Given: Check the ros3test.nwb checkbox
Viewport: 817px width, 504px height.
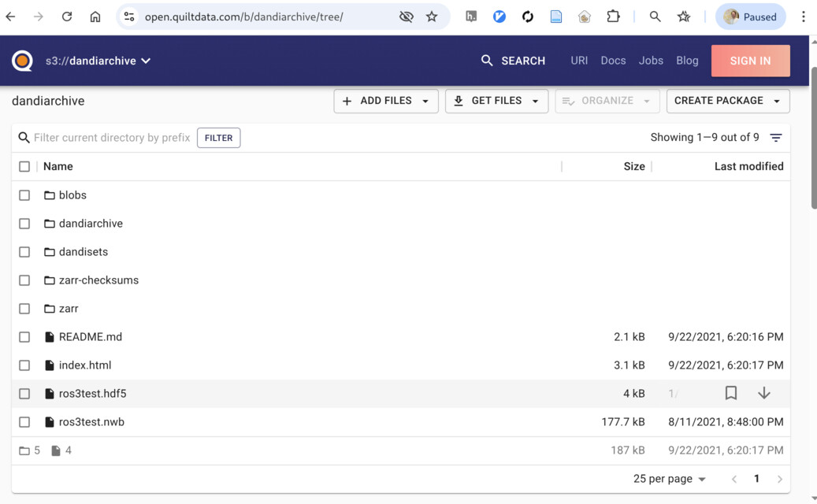Looking at the screenshot, I should (24, 422).
